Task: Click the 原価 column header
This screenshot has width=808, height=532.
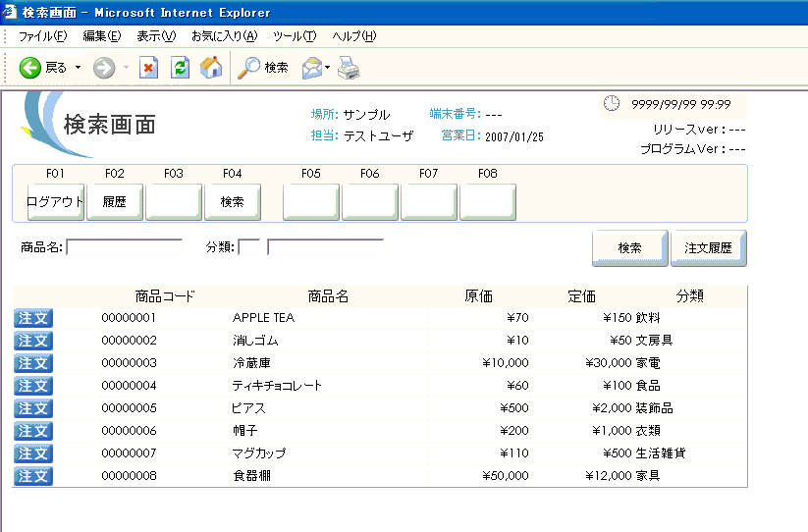Action: tap(479, 296)
